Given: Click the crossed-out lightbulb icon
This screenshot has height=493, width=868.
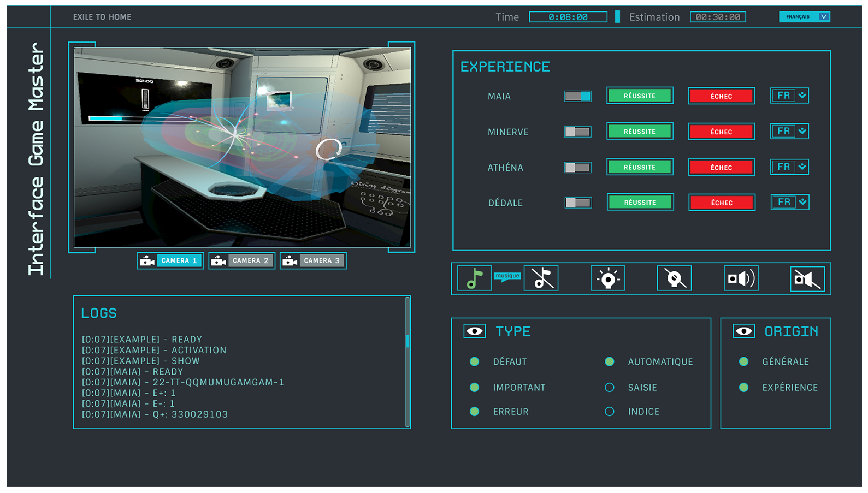Looking at the screenshot, I should coord(674,278).
